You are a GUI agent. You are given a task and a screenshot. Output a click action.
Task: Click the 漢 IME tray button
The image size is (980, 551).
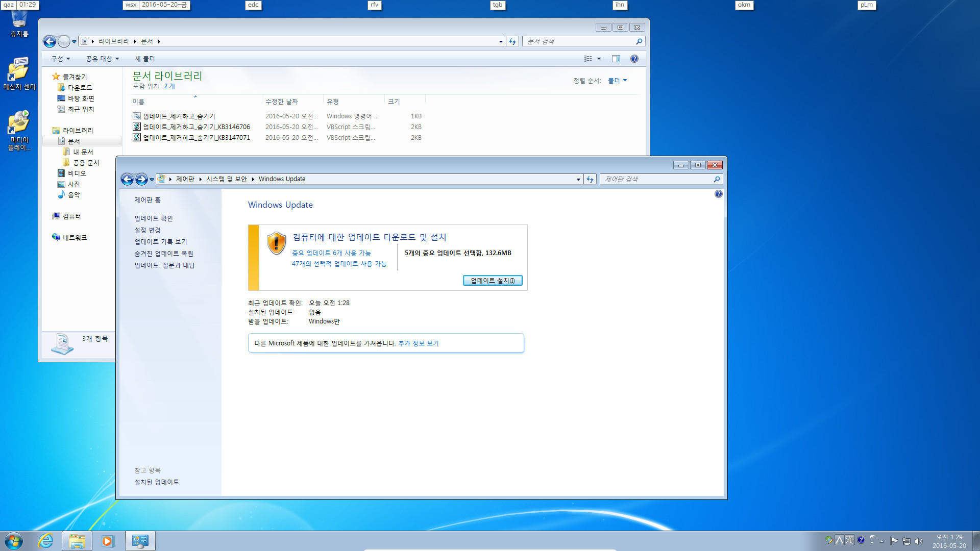pos(850,540)
